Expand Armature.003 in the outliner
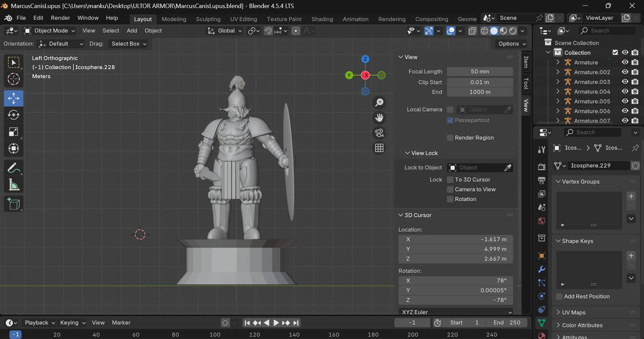This screenshot has height=339, width=644. 558,82
